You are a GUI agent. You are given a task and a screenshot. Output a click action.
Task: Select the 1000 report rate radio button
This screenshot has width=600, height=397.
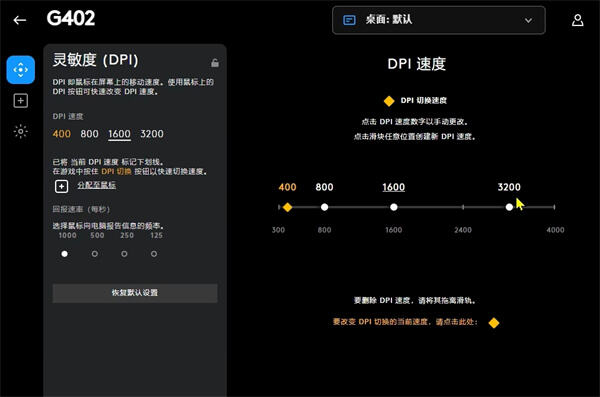(65, 254)
